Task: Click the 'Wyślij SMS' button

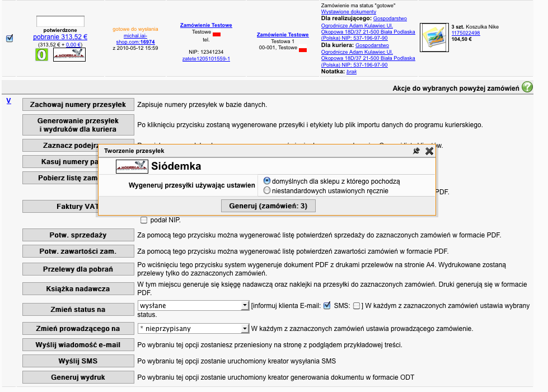Action: [78, 361]
